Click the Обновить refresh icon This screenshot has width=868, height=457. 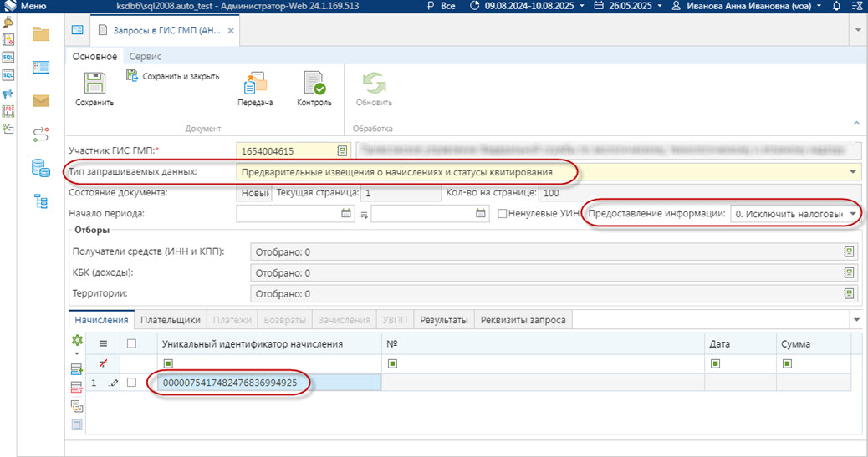tap(375, 83)
